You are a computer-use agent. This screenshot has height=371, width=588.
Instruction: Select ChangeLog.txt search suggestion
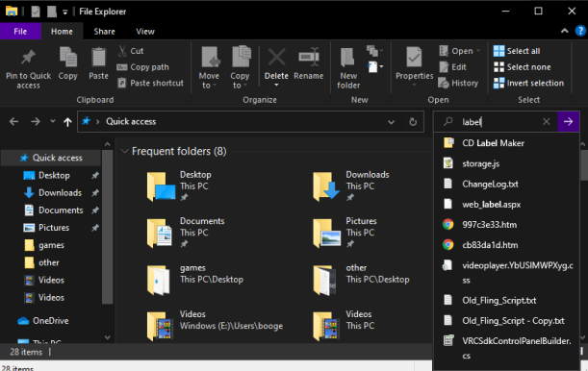506,184
